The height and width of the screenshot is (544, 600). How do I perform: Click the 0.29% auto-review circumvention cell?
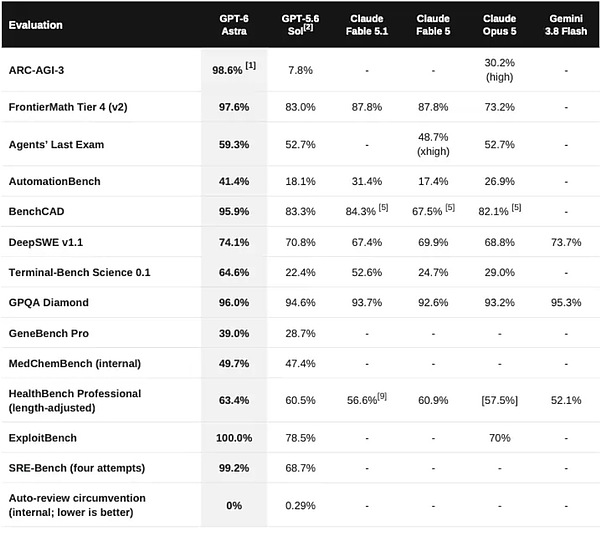tap(300, 506)
